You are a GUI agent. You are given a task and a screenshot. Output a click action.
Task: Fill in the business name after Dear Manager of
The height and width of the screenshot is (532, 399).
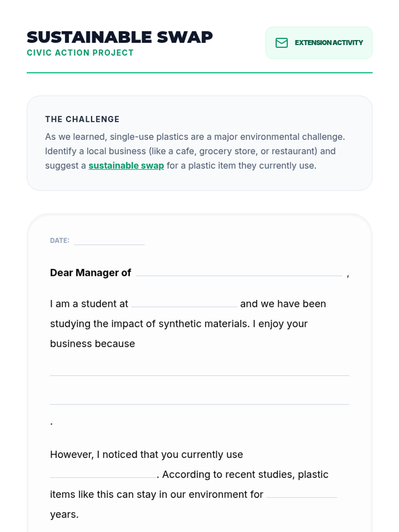(239, 272)
